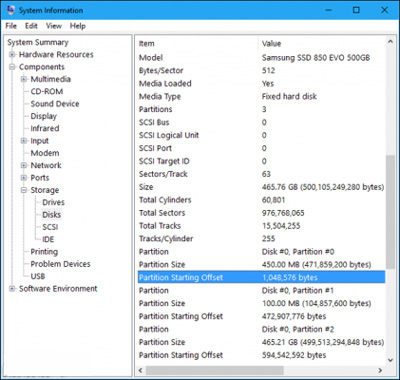
Task: Open the Edit menu
Action: [x=31, y=26]
